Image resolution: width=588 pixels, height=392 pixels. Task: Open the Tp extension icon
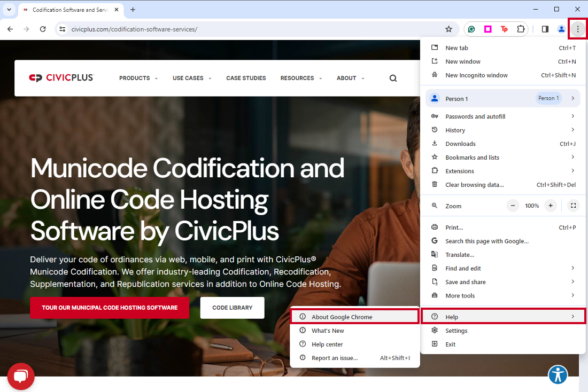click(504, 29)
